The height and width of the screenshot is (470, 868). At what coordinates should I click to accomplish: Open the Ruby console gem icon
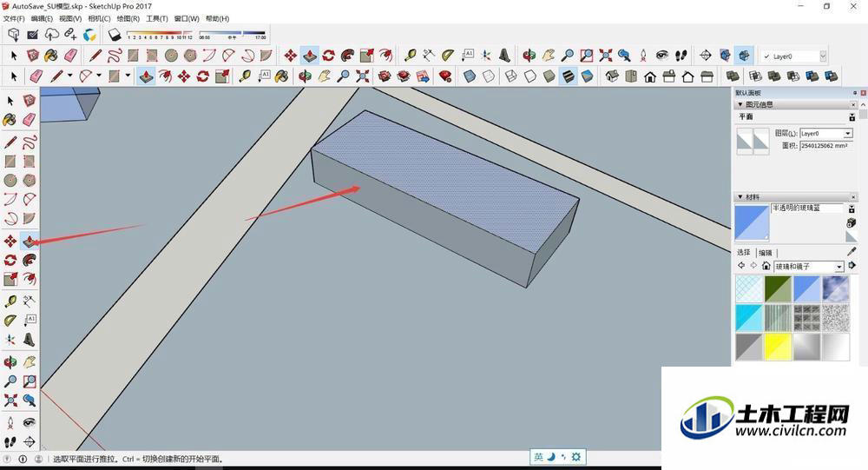pos(444,76)
